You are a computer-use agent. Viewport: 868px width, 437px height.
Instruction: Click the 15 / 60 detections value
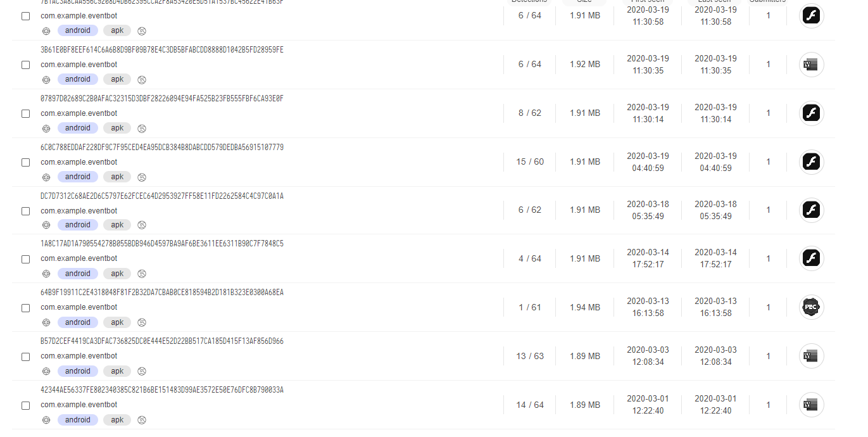[530, 162]
